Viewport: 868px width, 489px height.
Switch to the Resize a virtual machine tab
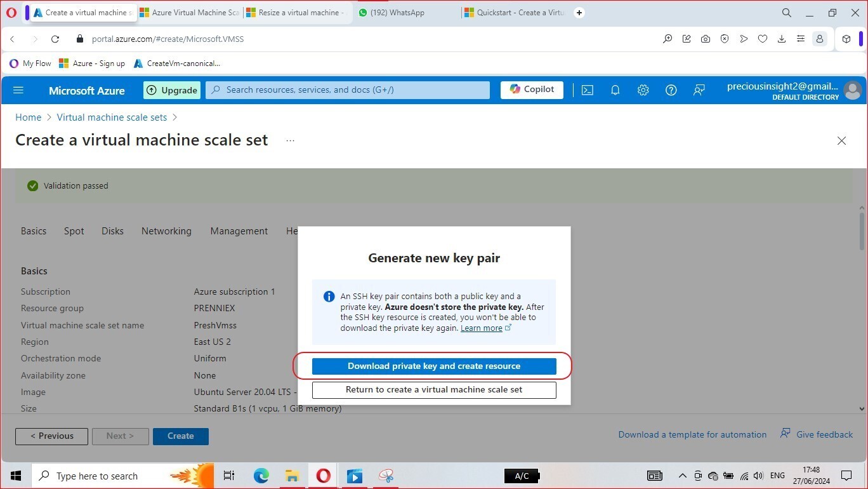click(x=296, y=13)
